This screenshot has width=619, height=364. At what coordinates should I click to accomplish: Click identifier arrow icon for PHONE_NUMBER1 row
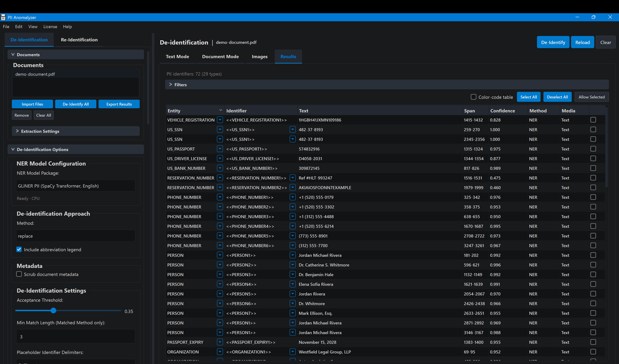coord(292,197)
